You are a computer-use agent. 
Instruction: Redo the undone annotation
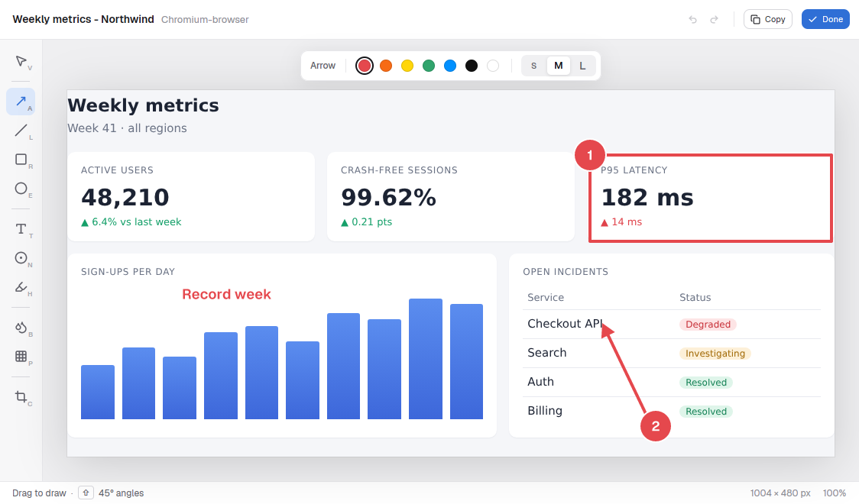pyautogui.click(x=714, y=19)
